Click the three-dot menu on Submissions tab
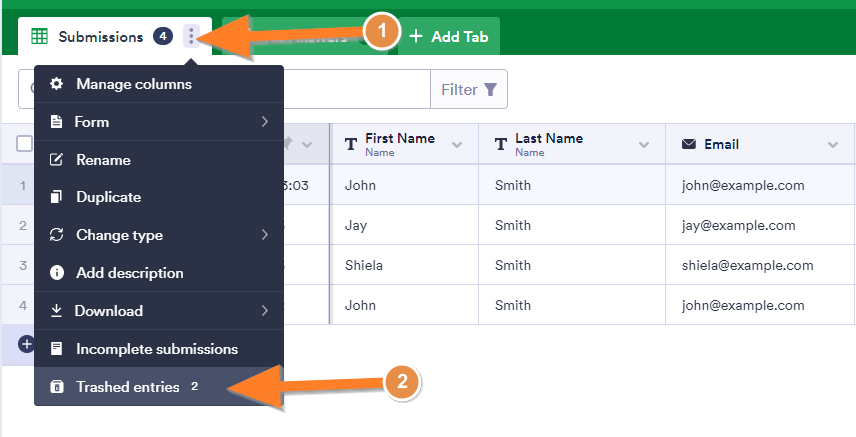The image size is (856, 437). pos(191,37)
